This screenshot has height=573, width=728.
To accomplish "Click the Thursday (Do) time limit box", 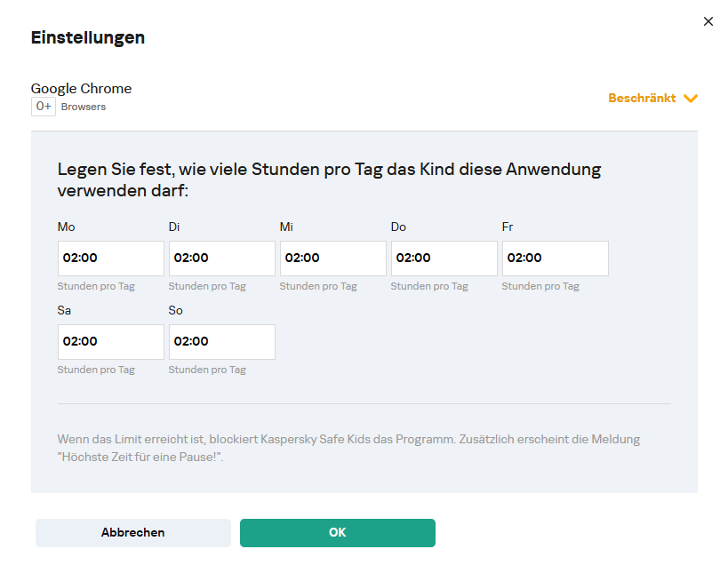I will point(444,259).
